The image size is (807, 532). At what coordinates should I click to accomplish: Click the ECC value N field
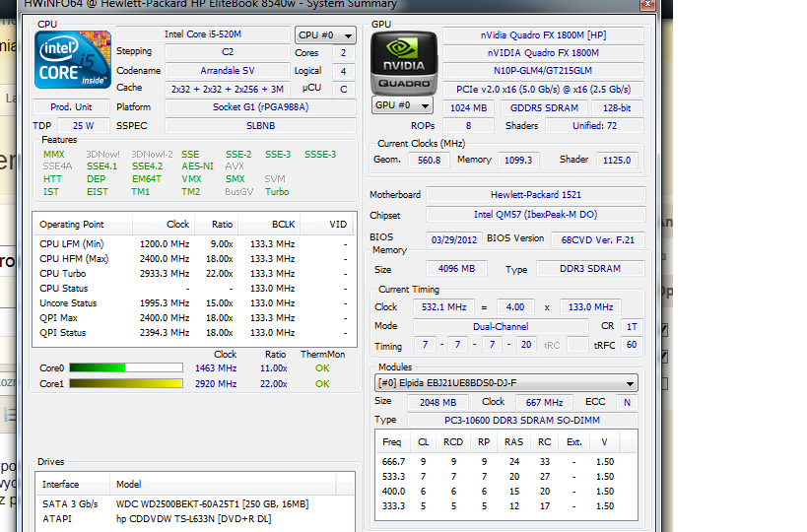pyautogui.click(x=627, y=402)
